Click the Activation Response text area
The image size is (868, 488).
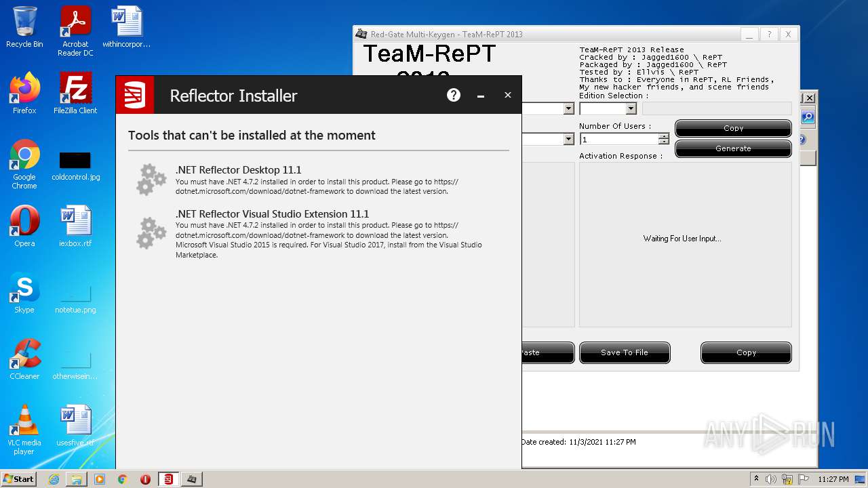pyautogui.click(x=685, y=244)
